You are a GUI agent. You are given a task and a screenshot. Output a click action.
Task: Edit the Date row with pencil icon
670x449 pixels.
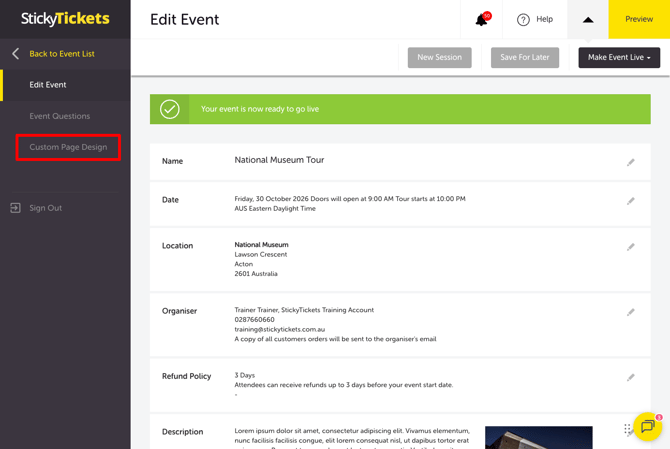tap(631, 201)
